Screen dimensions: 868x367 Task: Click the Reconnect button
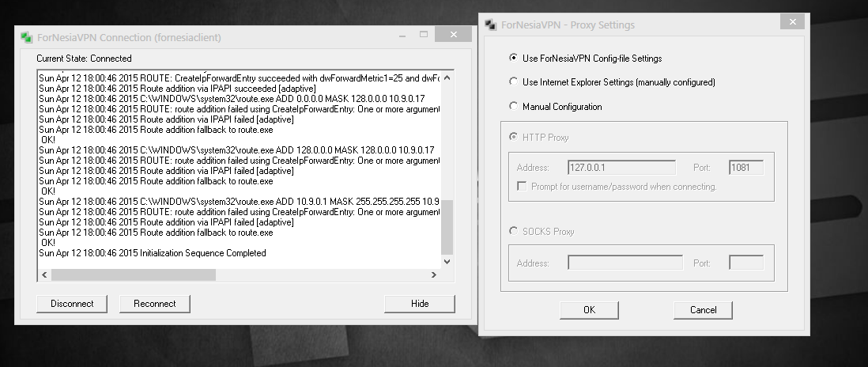(x=154, y=304)
